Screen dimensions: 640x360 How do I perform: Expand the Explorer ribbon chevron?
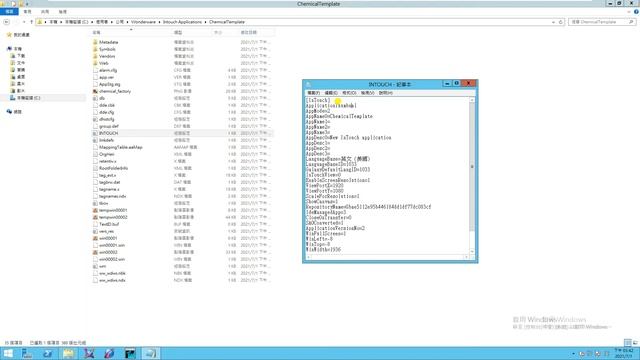coord(629,11)
